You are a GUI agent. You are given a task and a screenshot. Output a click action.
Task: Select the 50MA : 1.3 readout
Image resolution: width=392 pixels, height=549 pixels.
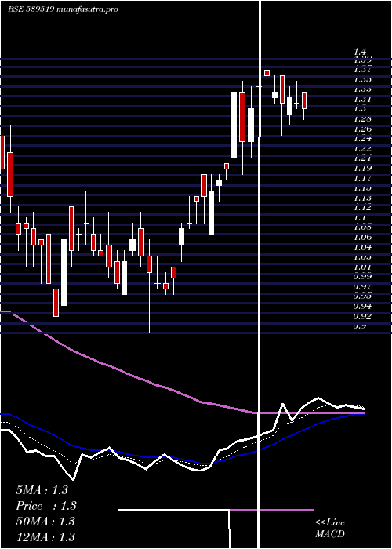(x=45, y=522)
